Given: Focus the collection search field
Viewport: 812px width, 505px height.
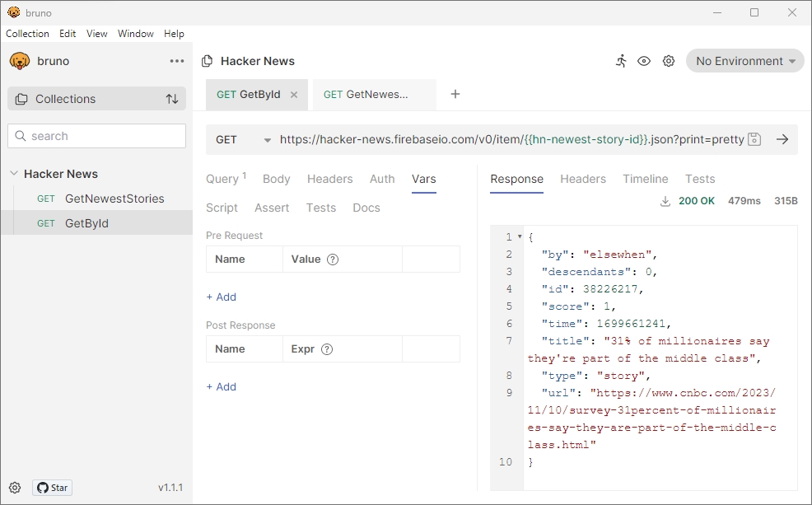Looking at the screenshot, I should click(97, 136).
